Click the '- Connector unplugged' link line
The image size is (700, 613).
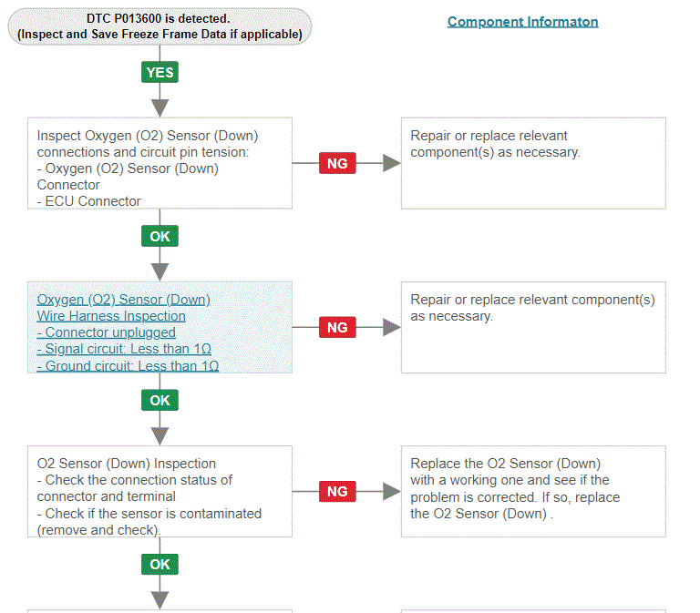pos(107,332)
